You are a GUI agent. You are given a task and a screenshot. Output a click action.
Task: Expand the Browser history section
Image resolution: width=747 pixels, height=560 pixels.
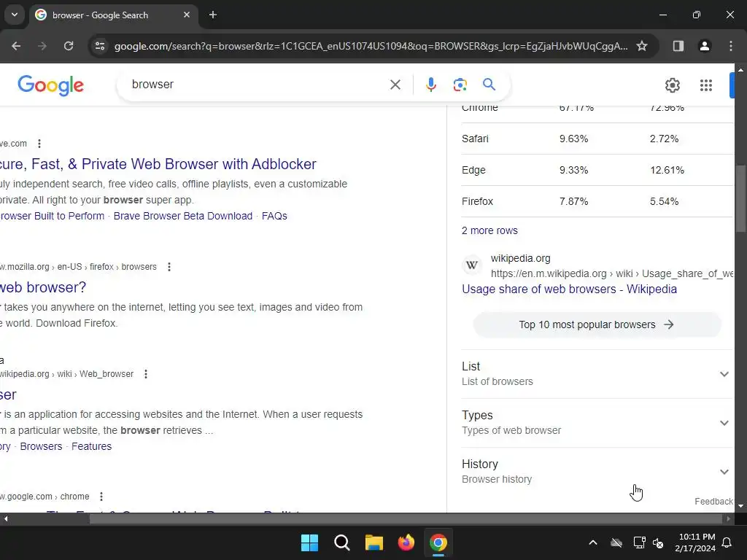pyautogui.click(x=597, y=472)
